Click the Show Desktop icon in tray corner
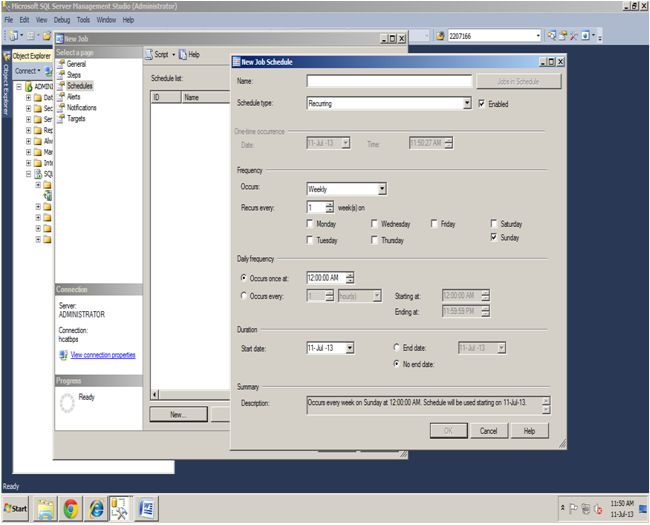This screenshot has width=650, height=525. [x=643, y=508]
